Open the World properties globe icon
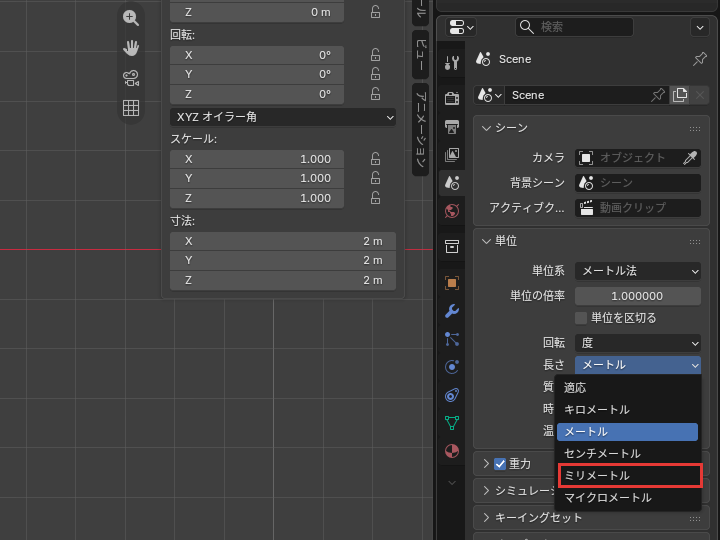The image size is (720, 540). (452, 211)
